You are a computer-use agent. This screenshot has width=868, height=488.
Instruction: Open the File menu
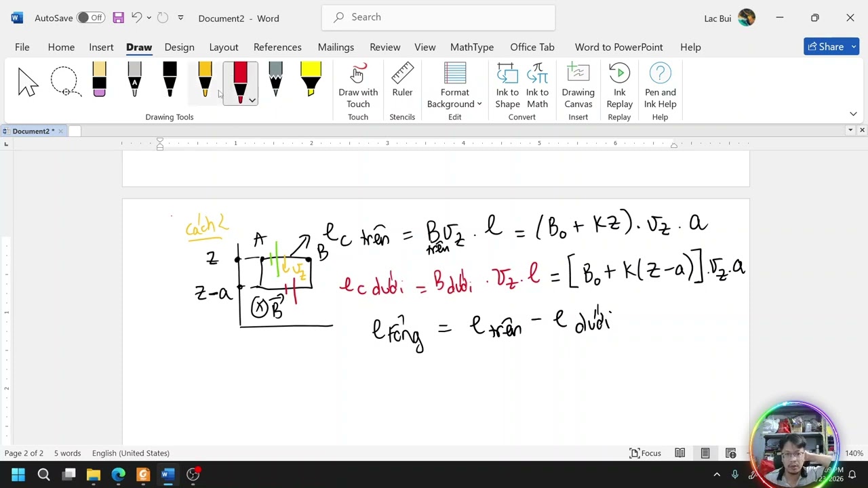[x=22, y=47]
